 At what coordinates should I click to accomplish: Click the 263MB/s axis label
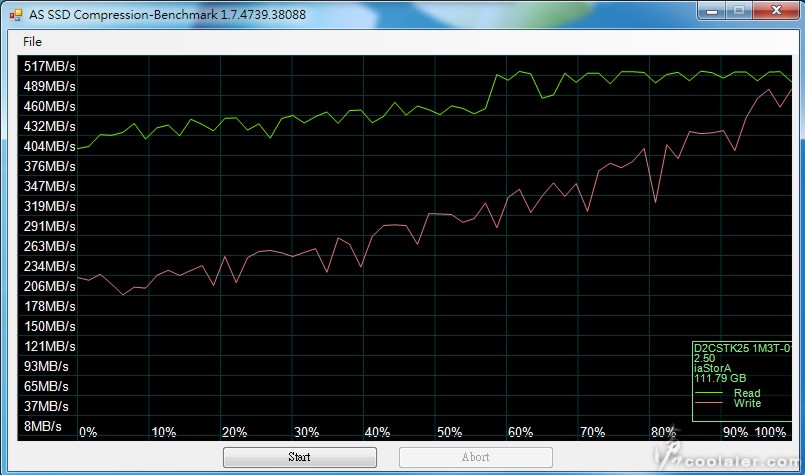coord(49,246)
